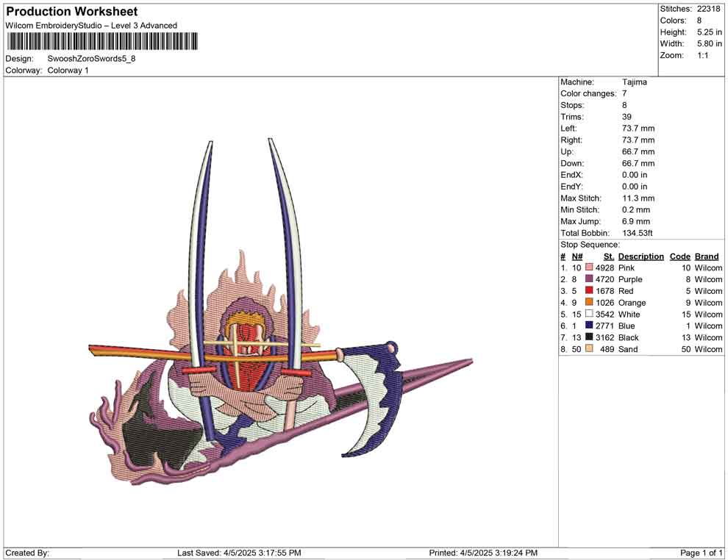Click the Brand column header
This screenshot has width=728, height=560.
[707, 256]
